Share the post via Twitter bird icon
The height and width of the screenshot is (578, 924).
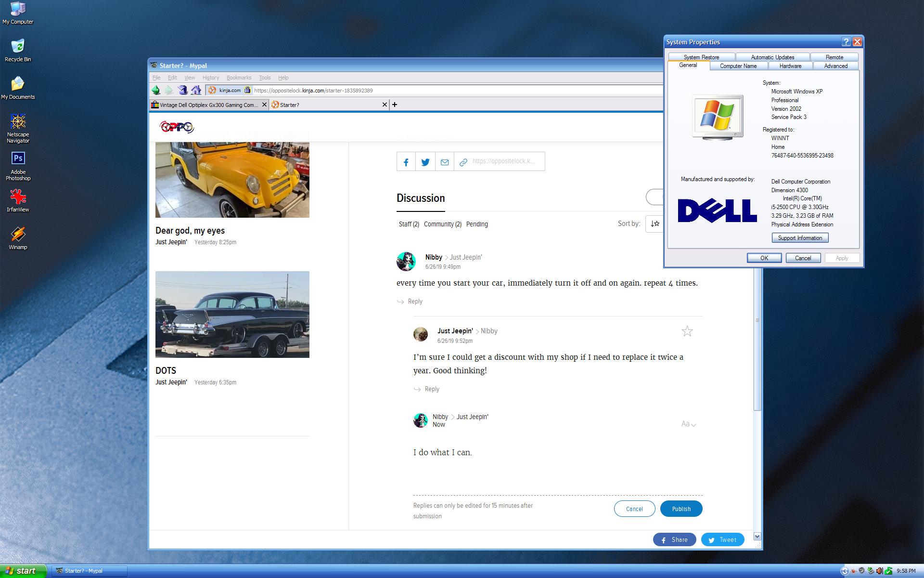(x=425, y=162)
